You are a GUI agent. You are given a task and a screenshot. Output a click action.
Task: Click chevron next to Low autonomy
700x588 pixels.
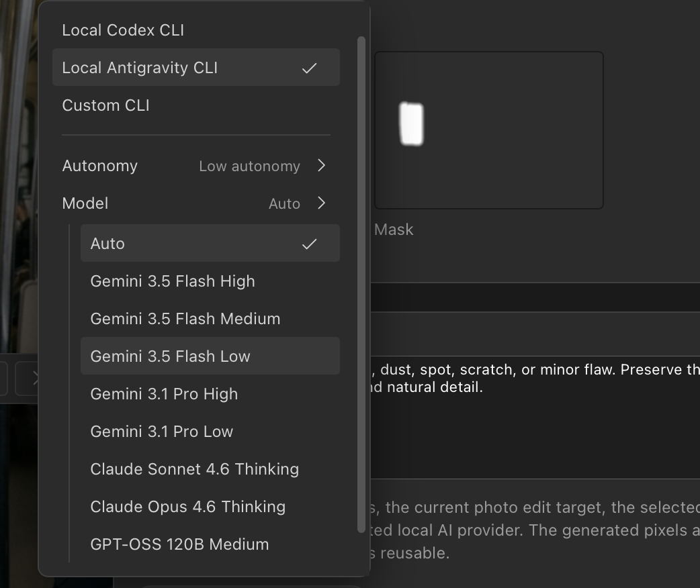point(321,166)
